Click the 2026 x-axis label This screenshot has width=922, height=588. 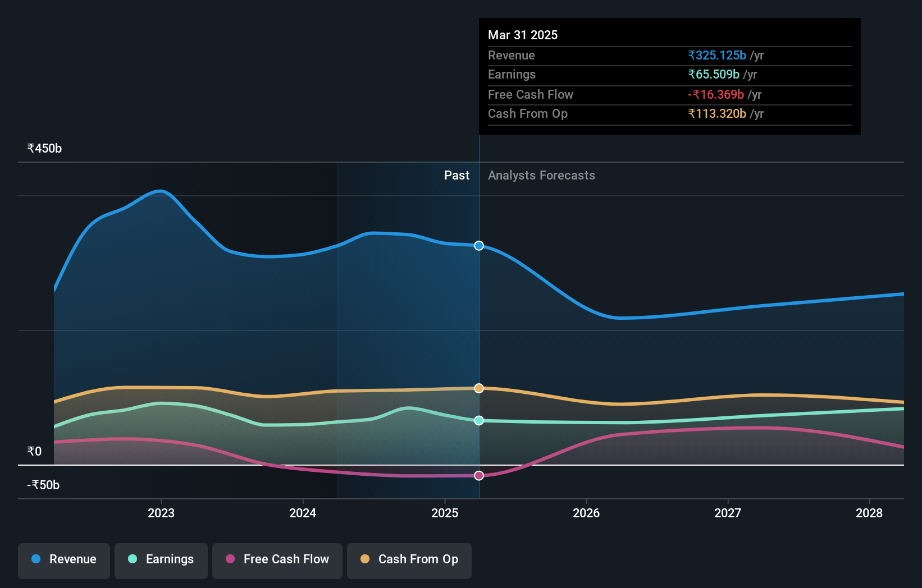tap(586, 513)
